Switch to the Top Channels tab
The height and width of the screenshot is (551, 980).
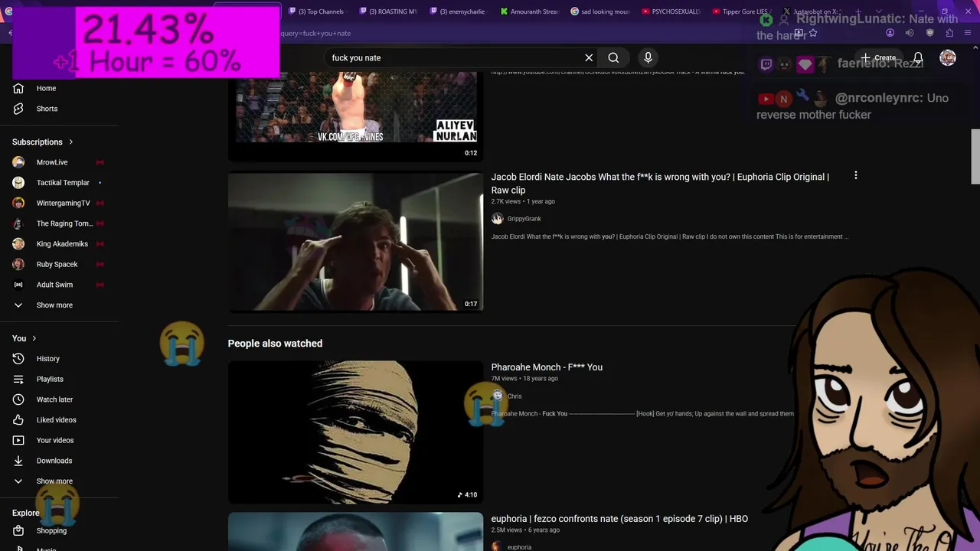tap(316, 11)
